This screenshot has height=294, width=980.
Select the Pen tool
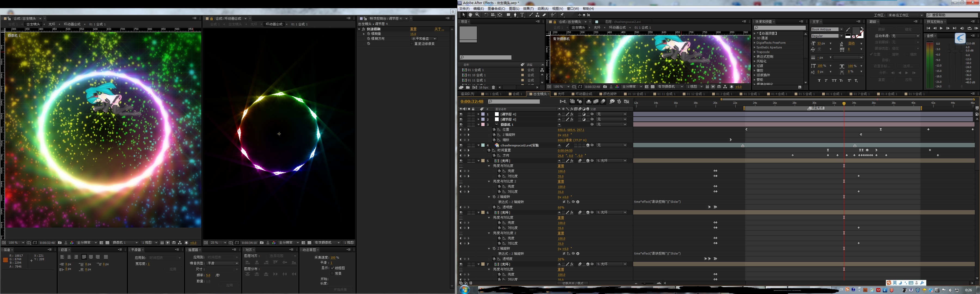(516, 15)
